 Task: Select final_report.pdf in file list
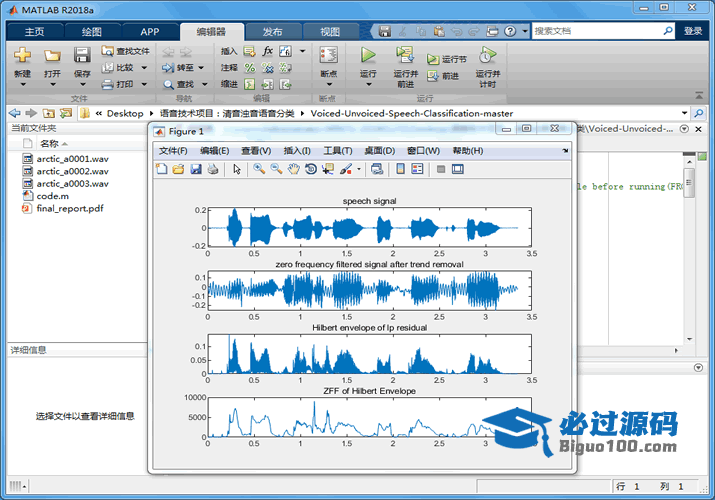click(x=70, y=208)
